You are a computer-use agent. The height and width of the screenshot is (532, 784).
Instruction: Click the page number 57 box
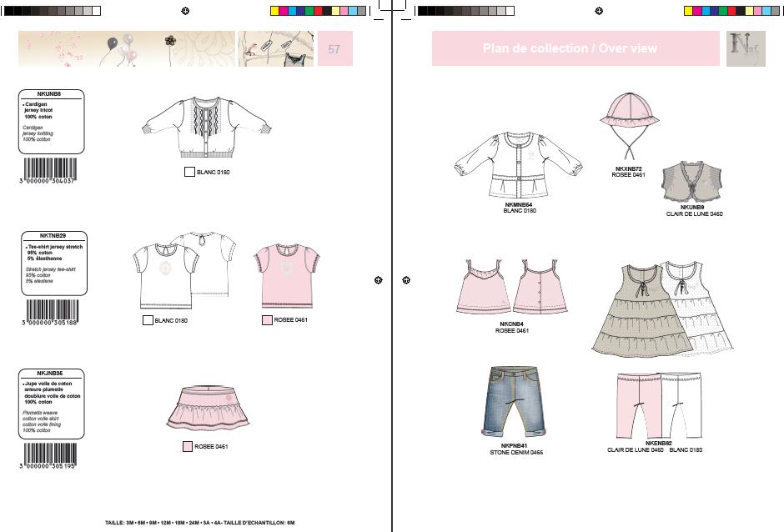pyautogui.click(x=334, y=49)
